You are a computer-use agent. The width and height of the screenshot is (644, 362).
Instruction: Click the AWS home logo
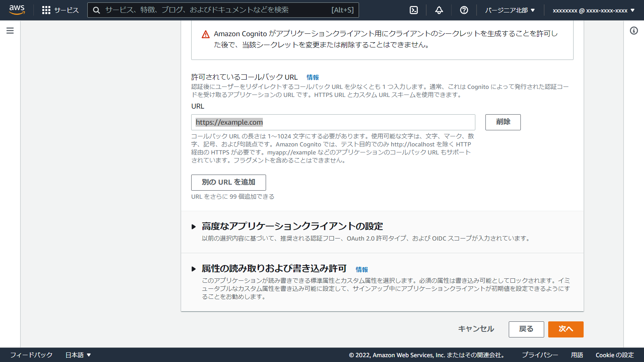point(17,10)
